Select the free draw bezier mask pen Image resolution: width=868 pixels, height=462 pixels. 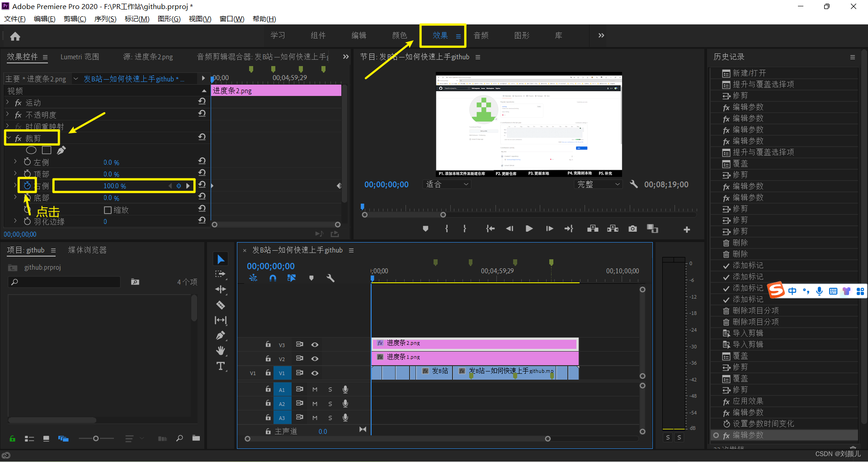tap(61, 150)
